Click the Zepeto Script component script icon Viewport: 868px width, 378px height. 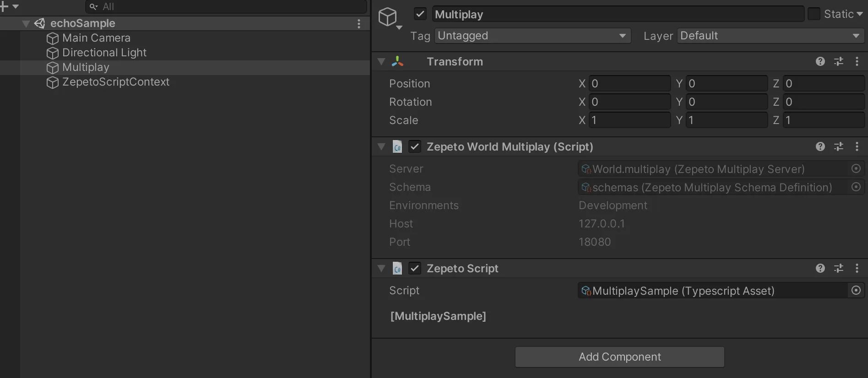click(397, 269)
